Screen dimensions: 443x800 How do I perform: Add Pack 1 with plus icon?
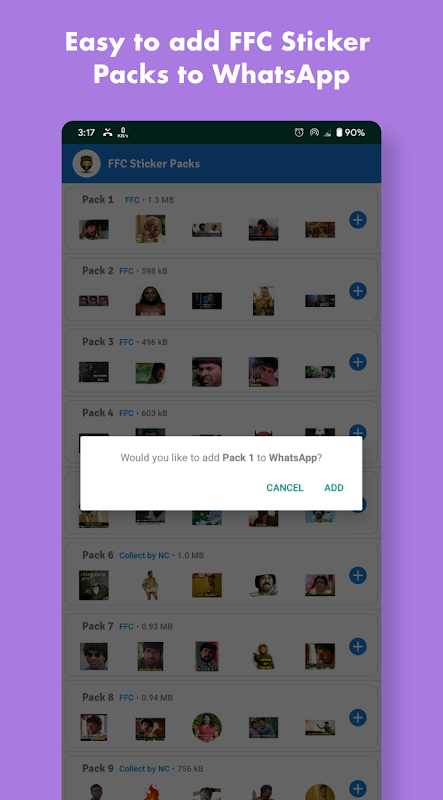[358, 220]
